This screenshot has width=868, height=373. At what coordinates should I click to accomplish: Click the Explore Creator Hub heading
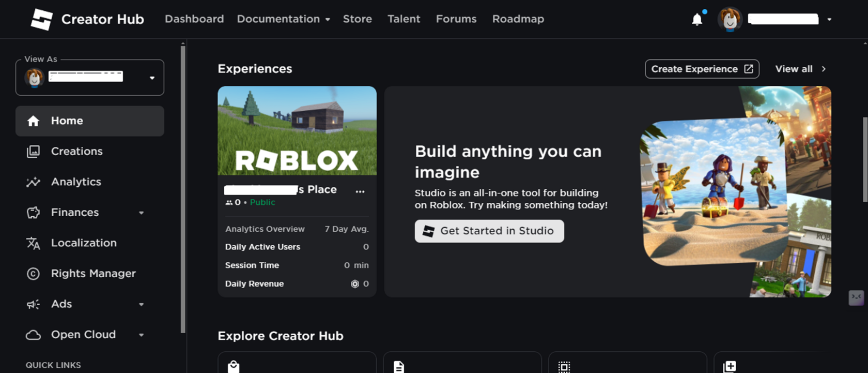(x=281, y=336)
